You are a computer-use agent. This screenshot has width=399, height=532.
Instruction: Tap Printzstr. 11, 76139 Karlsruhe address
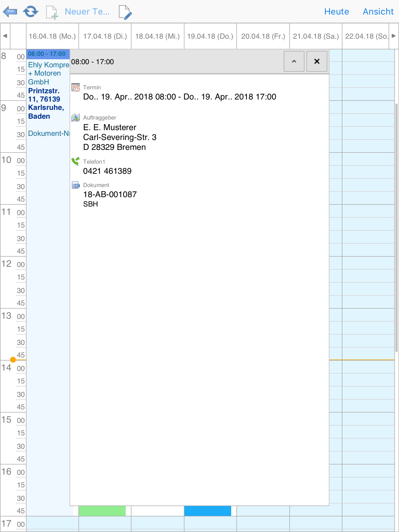[46, 103]
